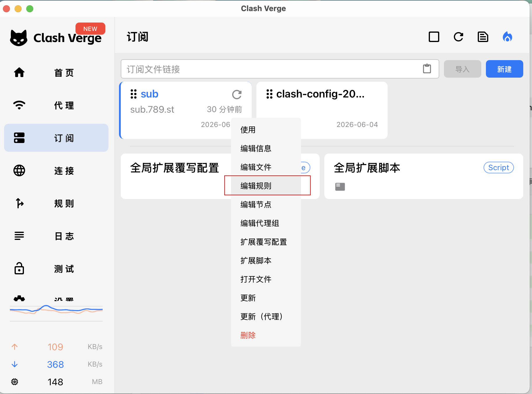This screenshot has height=394, width=532.
Task: Click the connections globe icon
Action: coord(19,170)
